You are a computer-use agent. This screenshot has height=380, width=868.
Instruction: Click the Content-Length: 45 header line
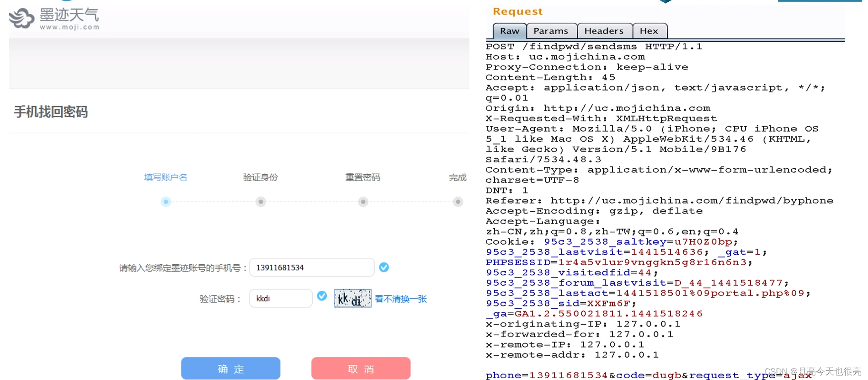coord(551,78)
